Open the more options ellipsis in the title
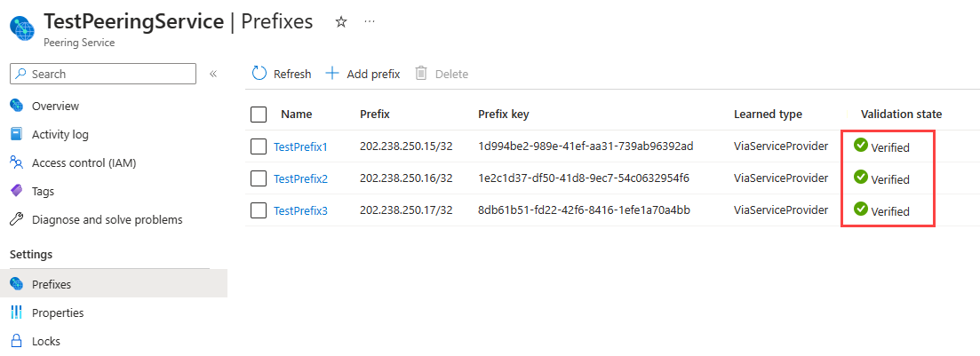Screen dimensions: 980x356 pyautogui.click(x=370, y=22)
